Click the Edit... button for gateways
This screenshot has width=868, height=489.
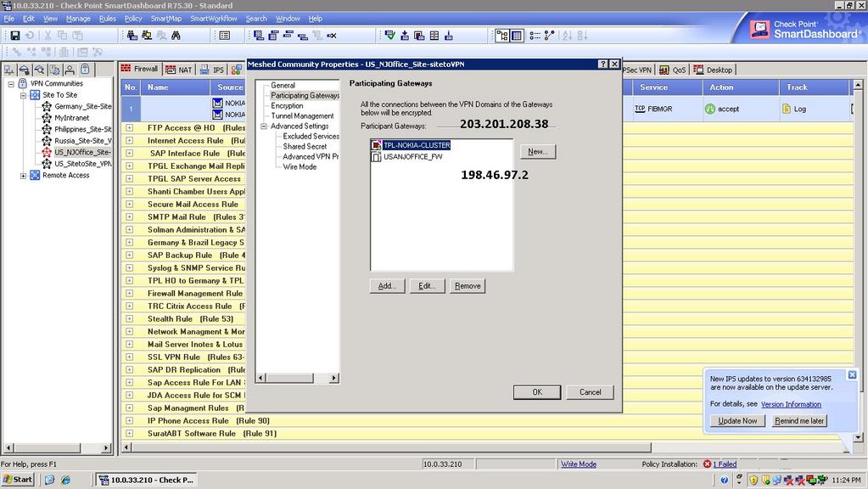[x=427, y=286]
